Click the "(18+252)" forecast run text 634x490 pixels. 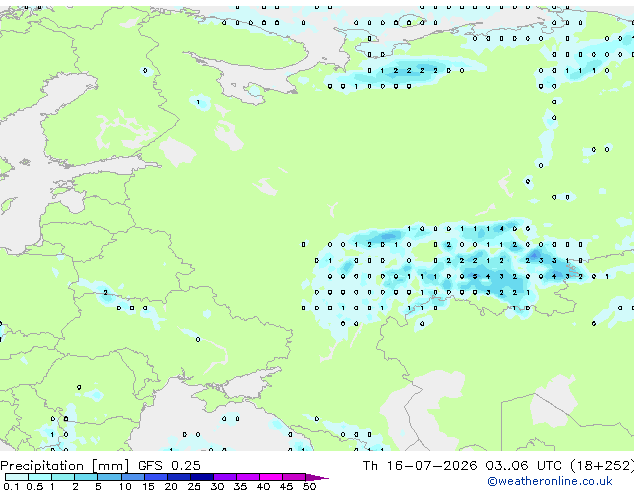tap(602, 466)
